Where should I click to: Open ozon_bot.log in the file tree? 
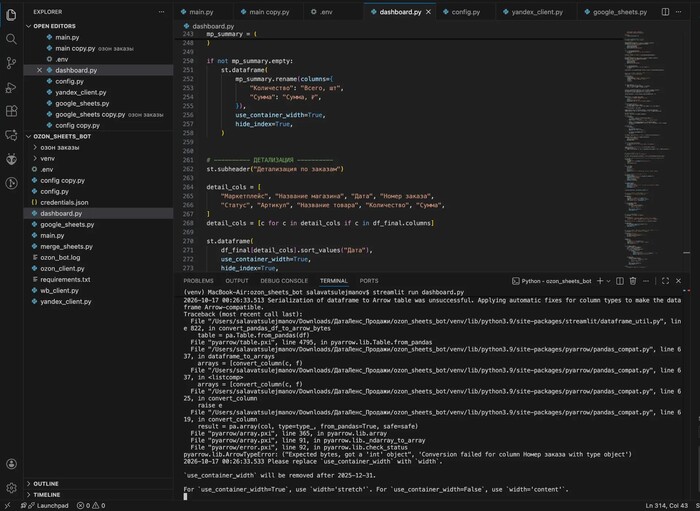coord(98,258)
